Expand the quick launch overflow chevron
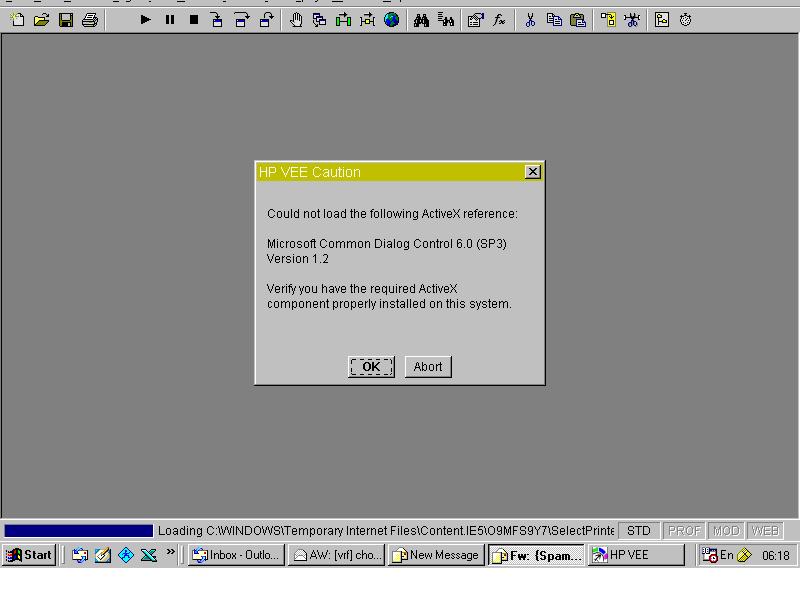The height and width of the screenshot is (600, 800). pyautogui.click(x=171, y=552)
